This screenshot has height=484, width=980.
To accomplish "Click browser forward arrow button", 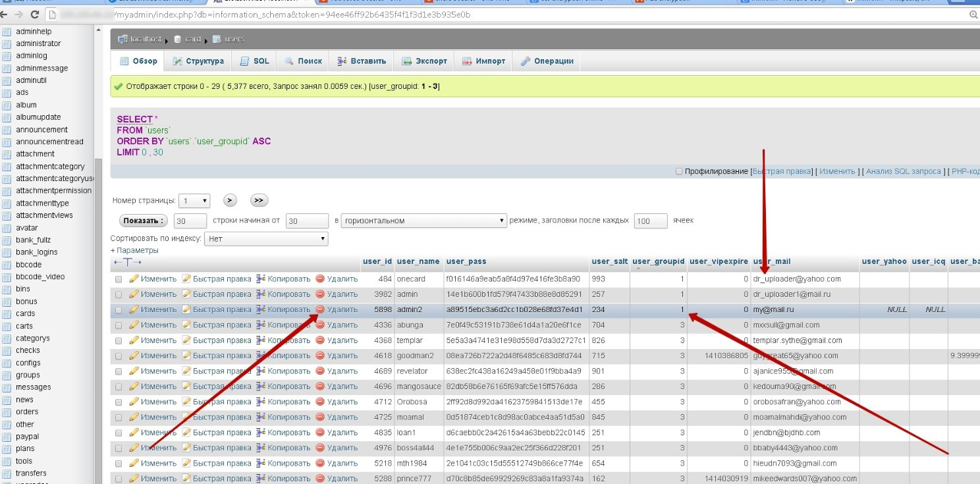I will coord(20,14).
